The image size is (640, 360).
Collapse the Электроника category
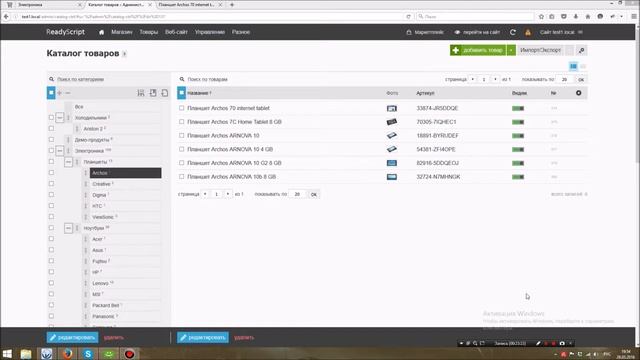click(60, 151)
